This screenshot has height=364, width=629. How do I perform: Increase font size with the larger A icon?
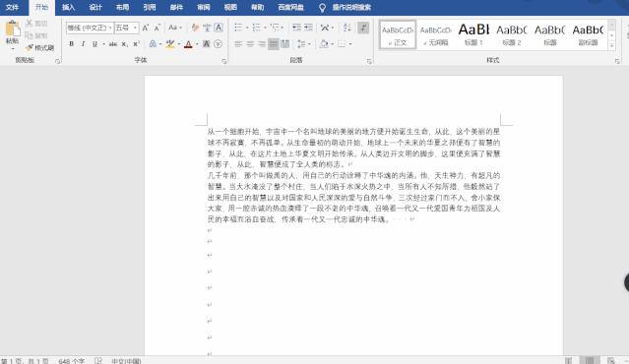(146, 28)
